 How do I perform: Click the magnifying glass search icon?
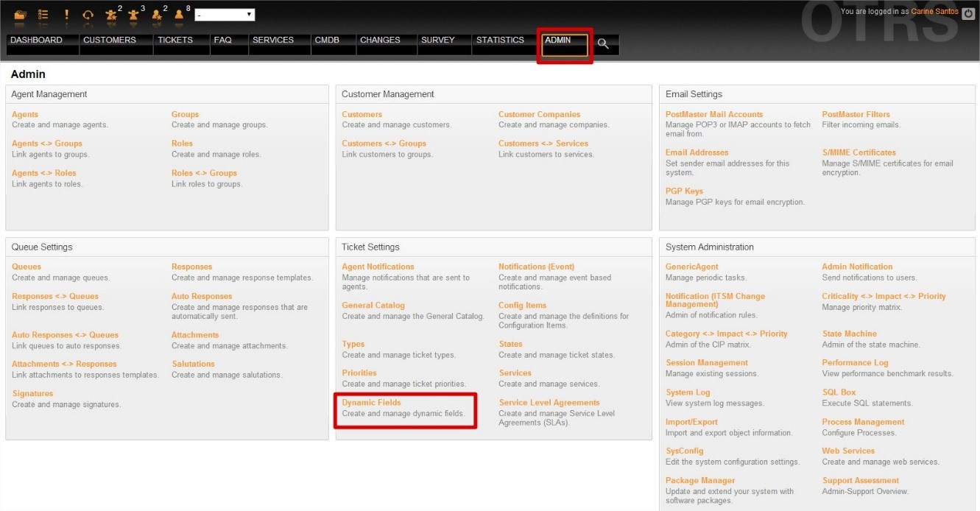pos(603,44)
